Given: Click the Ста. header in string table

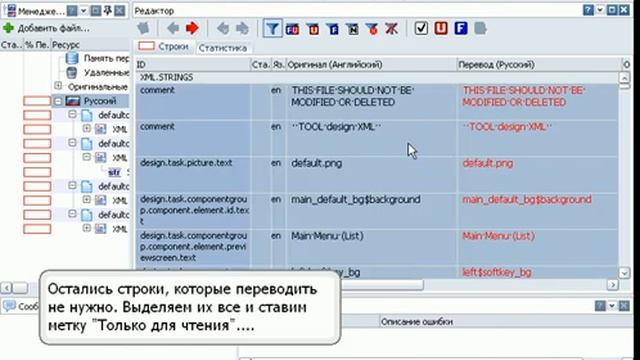Looking at the screenshot, I should pyautogui.click(x=260, y=64).
